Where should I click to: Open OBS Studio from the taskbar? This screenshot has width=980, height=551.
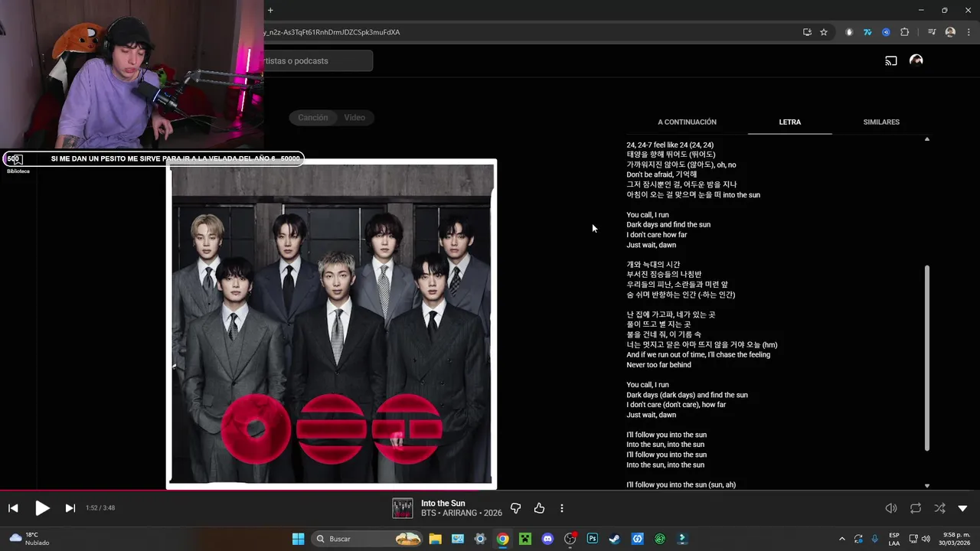(570, 539)
